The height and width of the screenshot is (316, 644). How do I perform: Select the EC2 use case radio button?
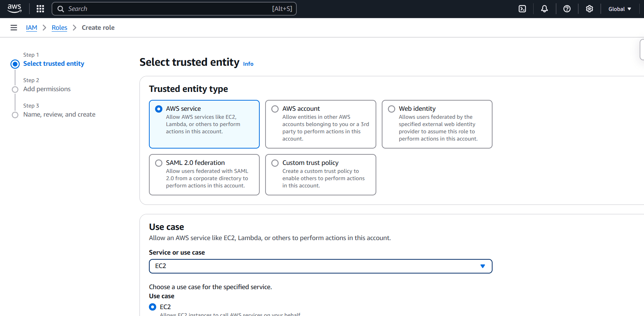point(153,307)
